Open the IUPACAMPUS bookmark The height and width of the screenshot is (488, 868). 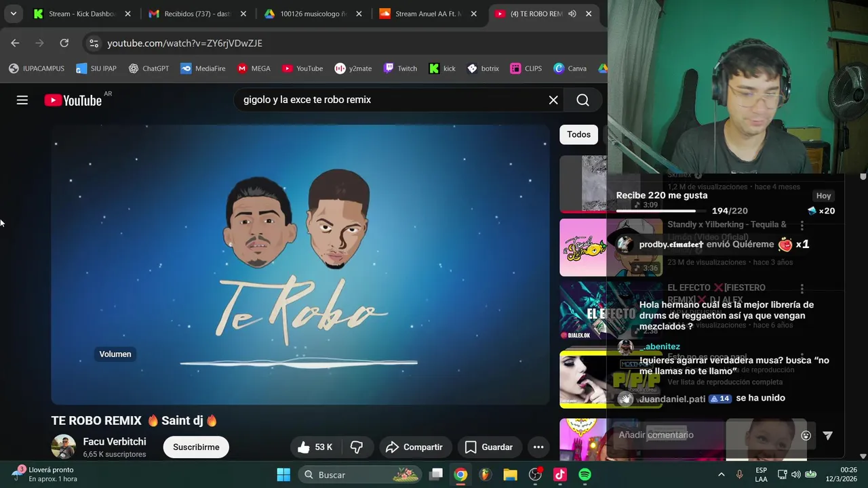coord(37,68)
